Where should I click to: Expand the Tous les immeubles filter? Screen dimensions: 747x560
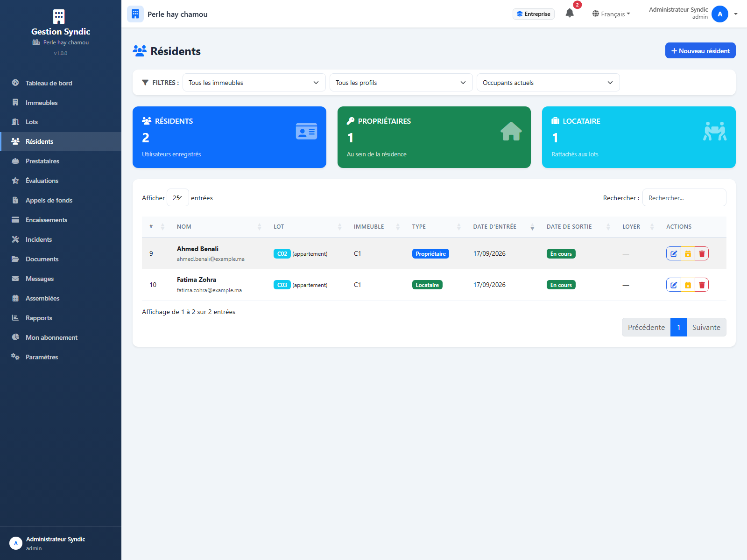[x=254, y=83]
